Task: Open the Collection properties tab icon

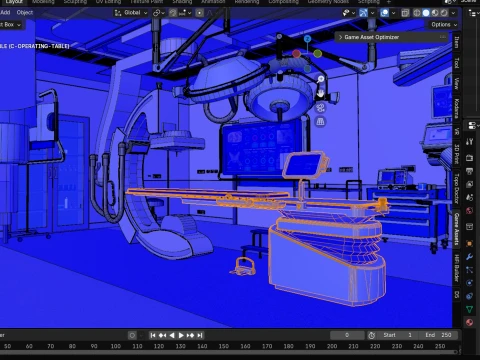Action: click(x=469, y=227)
